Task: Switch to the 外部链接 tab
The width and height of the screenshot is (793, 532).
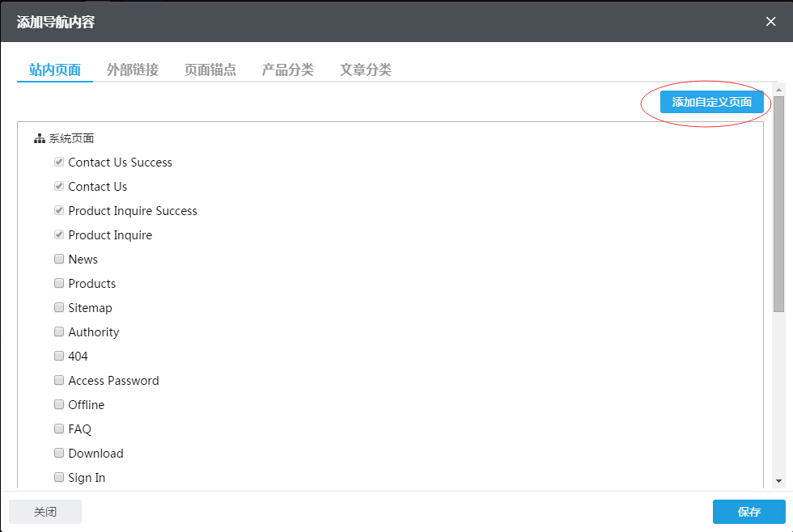Action: [133, 70]
